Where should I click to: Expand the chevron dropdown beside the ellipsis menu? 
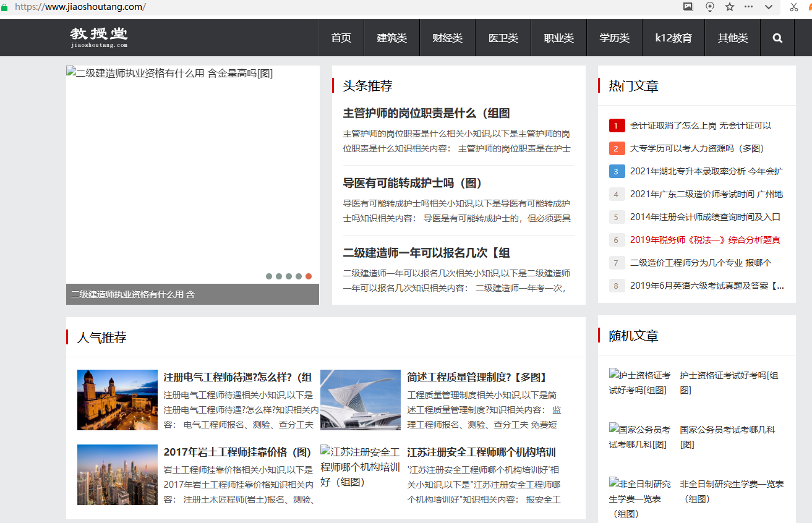click(x=768, y=7)
